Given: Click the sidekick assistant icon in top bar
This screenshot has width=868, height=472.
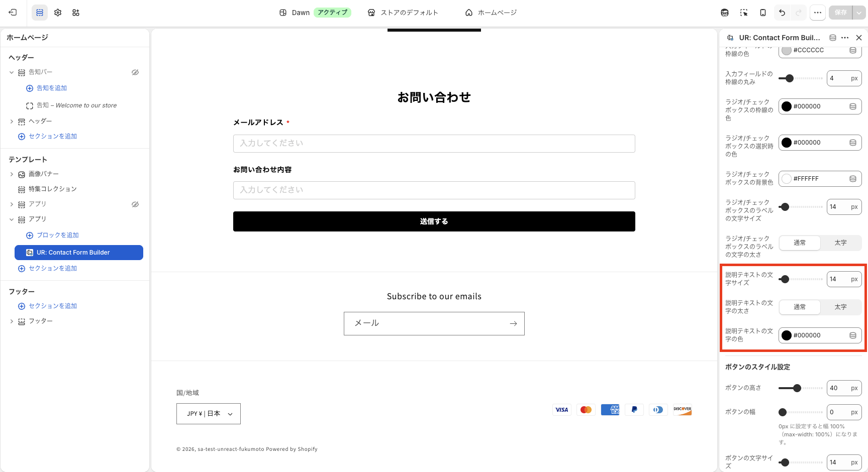Looking at the screenshot, I should click(x=725, y=13).
